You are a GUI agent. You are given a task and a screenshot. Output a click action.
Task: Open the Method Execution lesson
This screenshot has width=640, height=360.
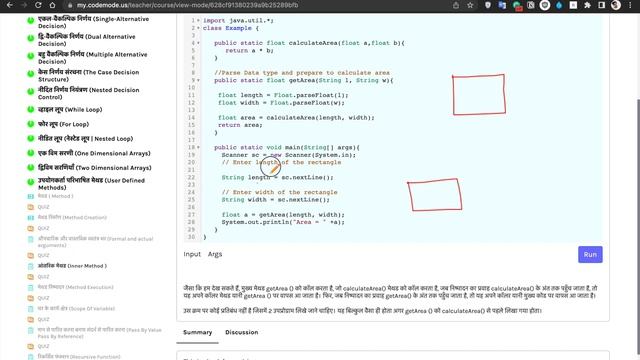tap(76, 287)
